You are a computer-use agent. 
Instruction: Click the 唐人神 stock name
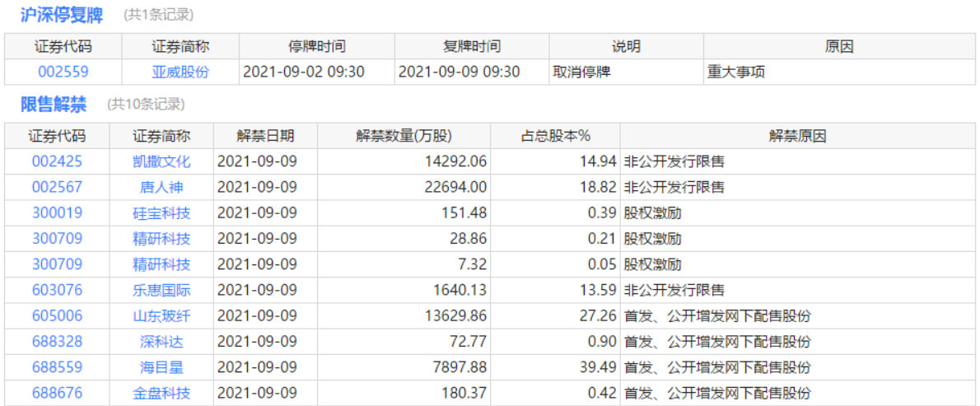click(x=161, y=187)
